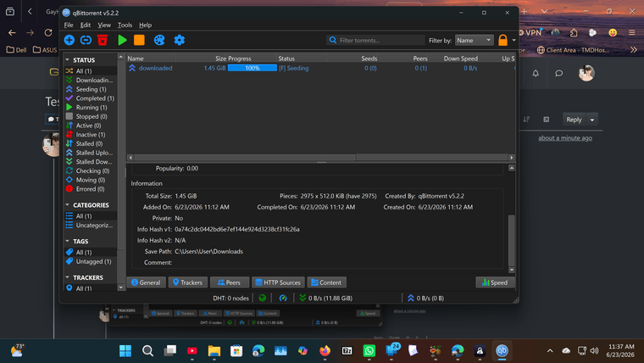The image size is (644, 363).
Task: Click the orange Stop torrent icon
Action: coord(139,40)
